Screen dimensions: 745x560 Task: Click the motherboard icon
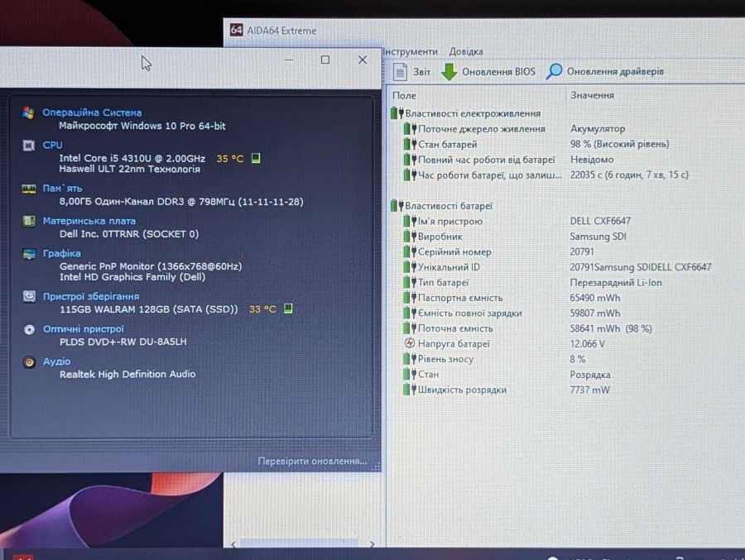coord(29,221)
